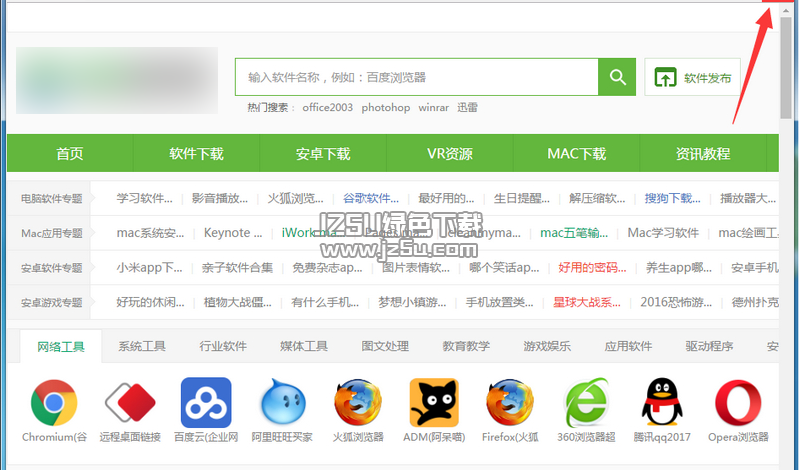
Task: Switch to the 图文处理 tab
Action: (385, 347)
